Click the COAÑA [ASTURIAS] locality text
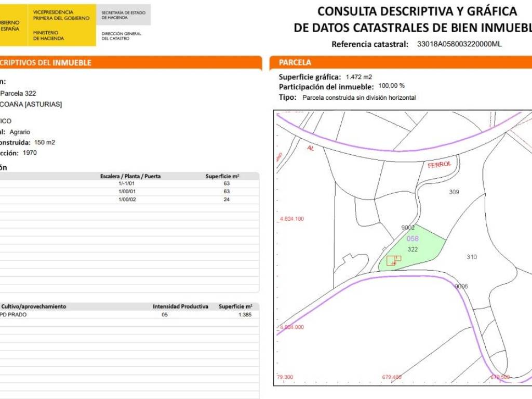The image size is (532, 399). [31, 104]
